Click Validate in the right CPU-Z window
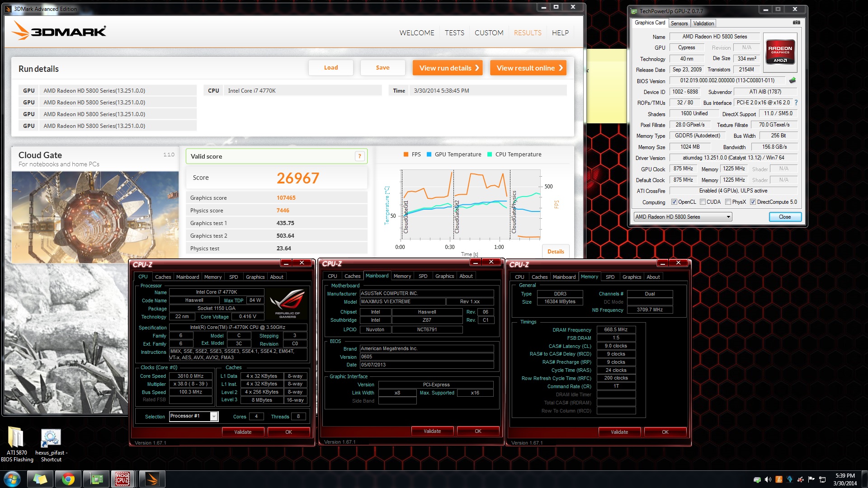Screen dimensions: 868x488 pyautogui.click(x=619, y=432)
